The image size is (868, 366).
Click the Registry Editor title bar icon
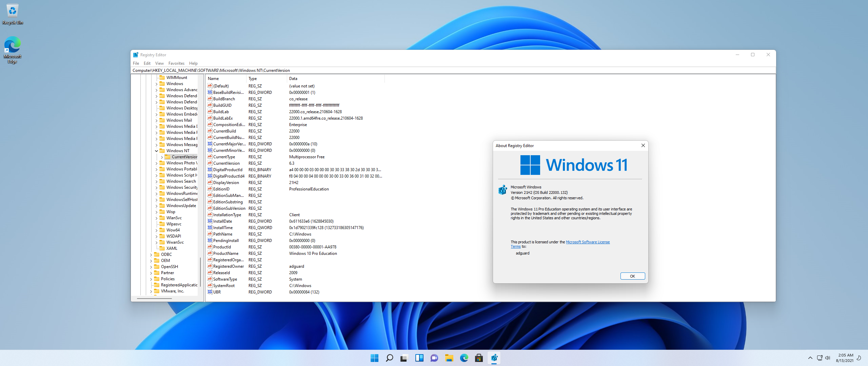point(136,55)
